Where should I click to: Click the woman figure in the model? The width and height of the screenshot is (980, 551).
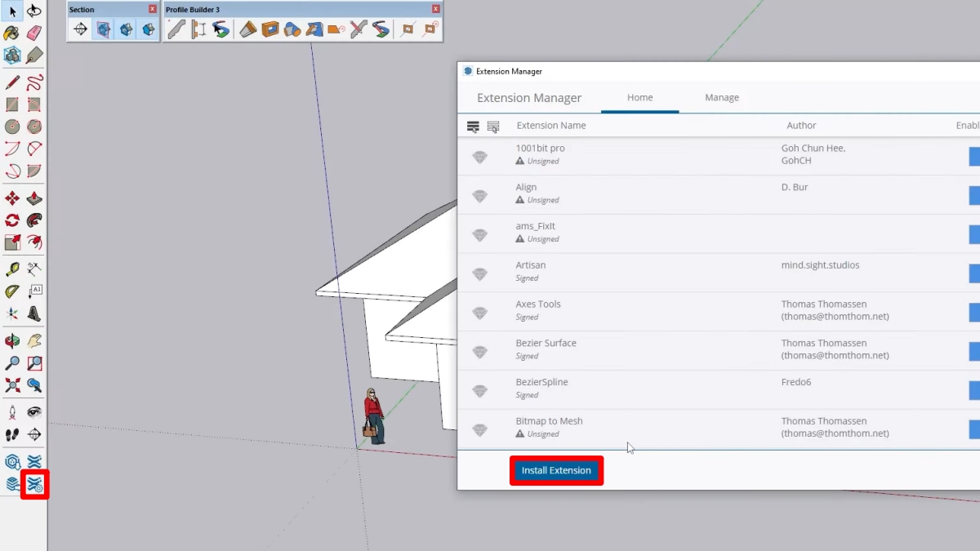click(373, 416)
